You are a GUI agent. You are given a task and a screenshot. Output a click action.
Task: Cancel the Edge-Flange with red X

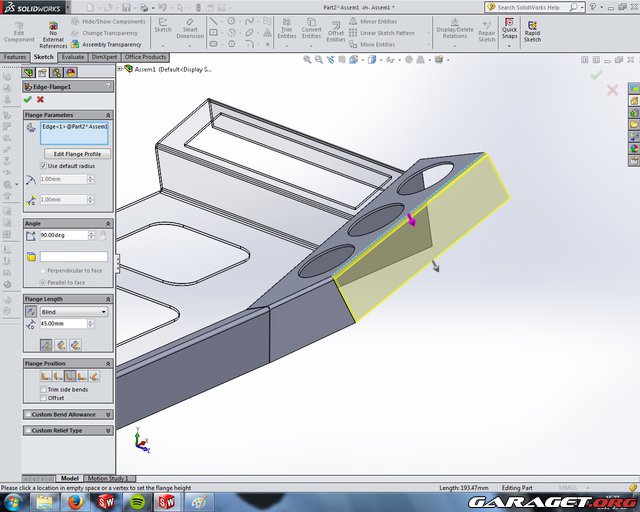click(x=40, y=99)
